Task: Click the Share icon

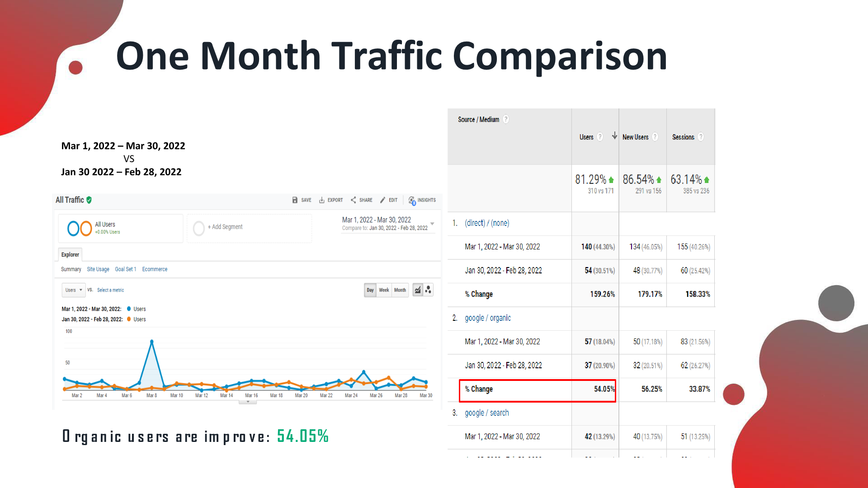Action: coord(354,200)
